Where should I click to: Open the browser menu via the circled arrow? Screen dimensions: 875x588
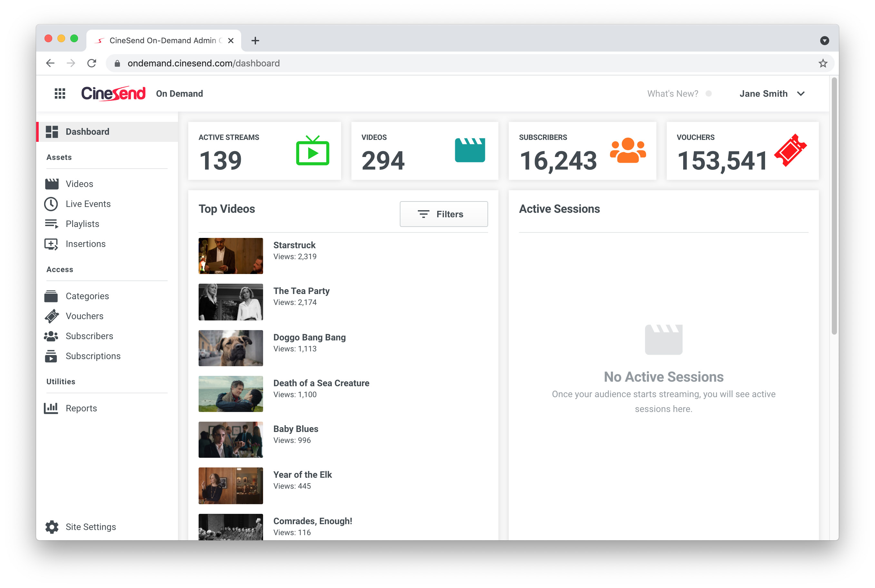click(x=824, y=41)
